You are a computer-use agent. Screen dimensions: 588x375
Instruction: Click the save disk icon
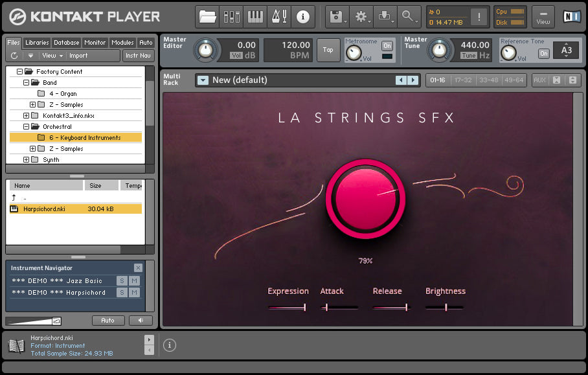[x=337, y=17]
